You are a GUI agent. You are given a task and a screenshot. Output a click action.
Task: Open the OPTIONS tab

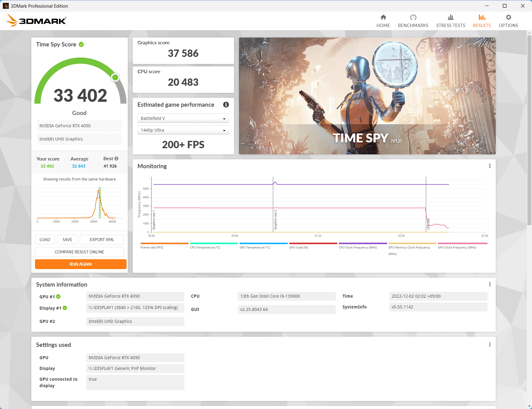pyautogui.click(x=508, y=21)
